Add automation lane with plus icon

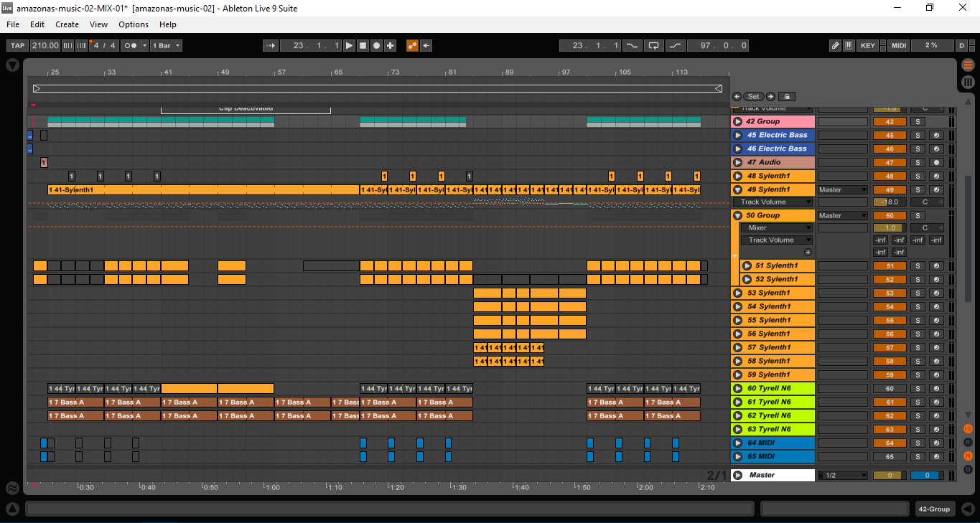click(x=808, y=253)
